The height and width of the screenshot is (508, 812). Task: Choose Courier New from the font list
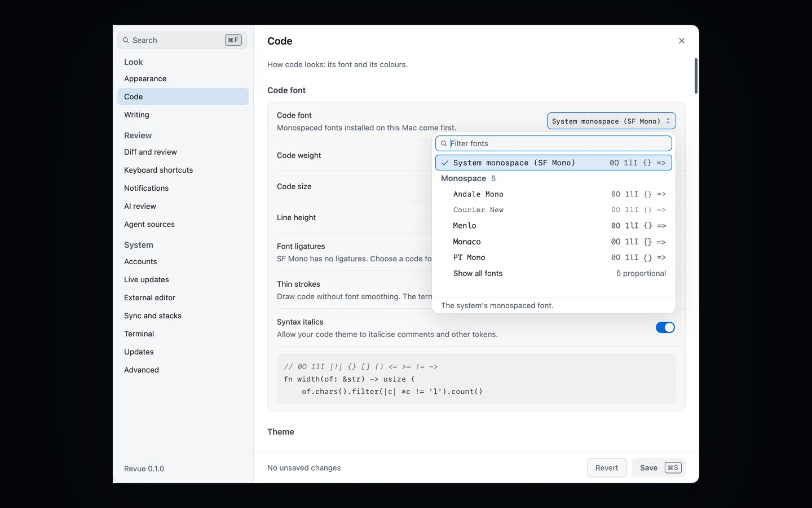[554, 210]
